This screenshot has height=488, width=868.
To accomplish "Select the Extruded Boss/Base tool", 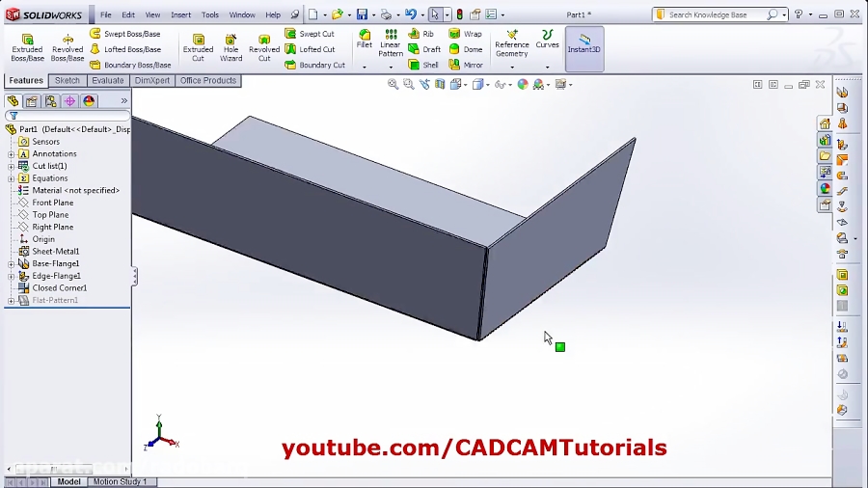I will click(x=27, y=47).
